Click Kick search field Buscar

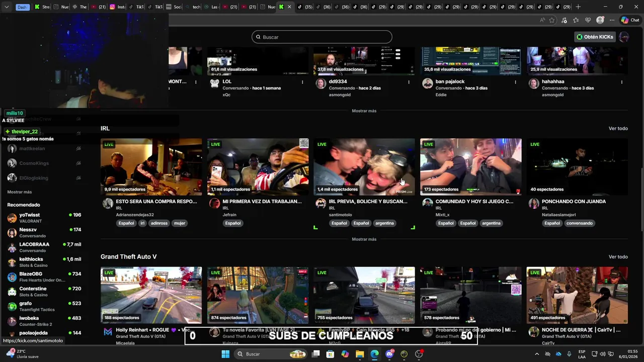(321, 37)
